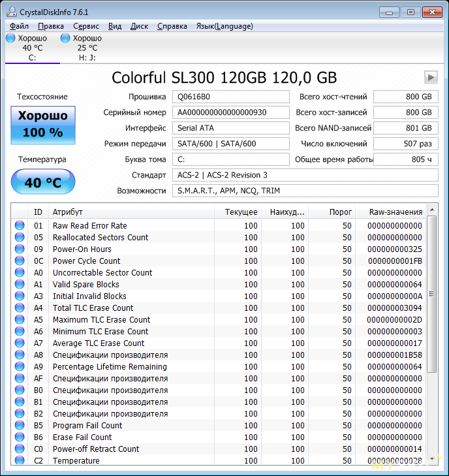The image size is (449, 476).
Task: Click the serial number field AA000000000000000930
Action: pyautogui.click(x=231, y=112)
